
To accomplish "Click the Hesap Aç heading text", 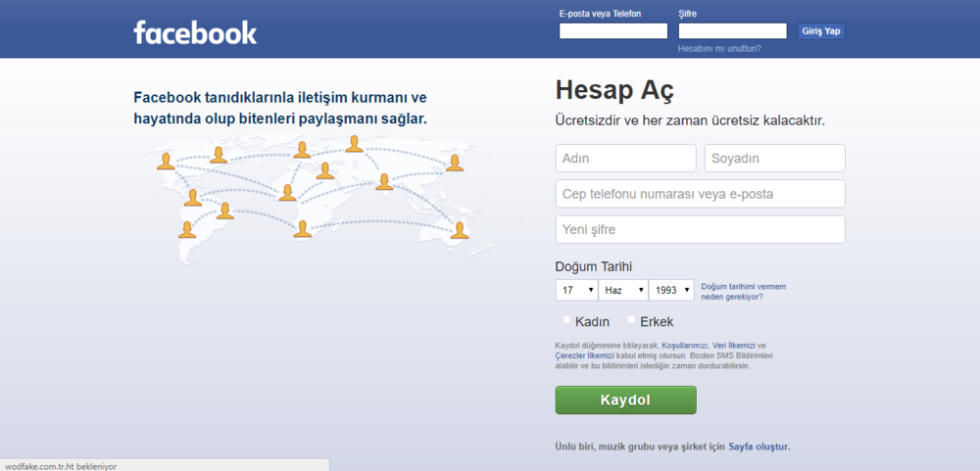I will coord(615,92).
